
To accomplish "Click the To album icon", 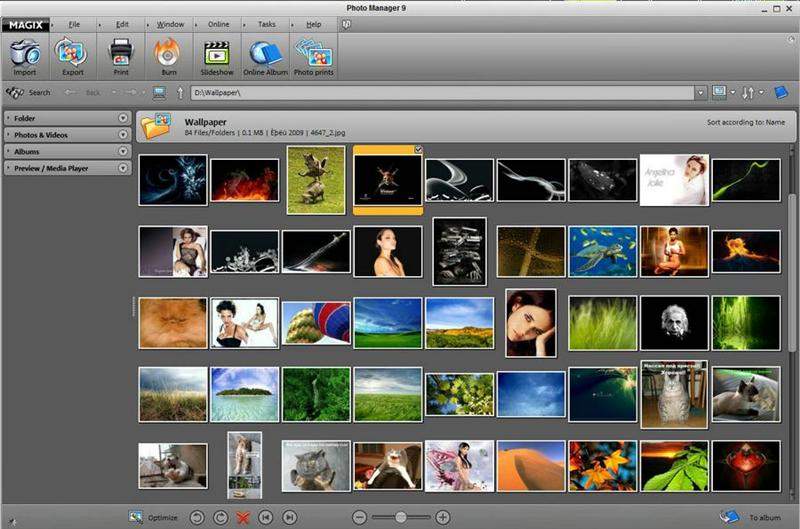I will tap(729, 516).
